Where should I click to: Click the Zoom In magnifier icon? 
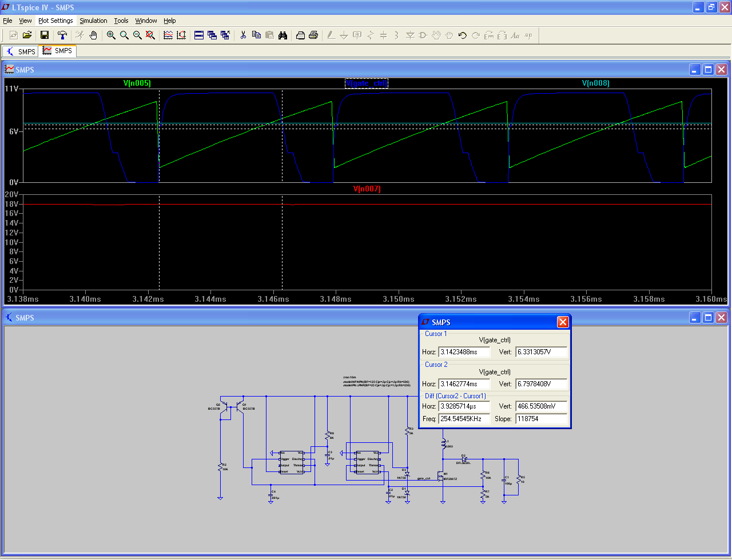tap(111, 35)
